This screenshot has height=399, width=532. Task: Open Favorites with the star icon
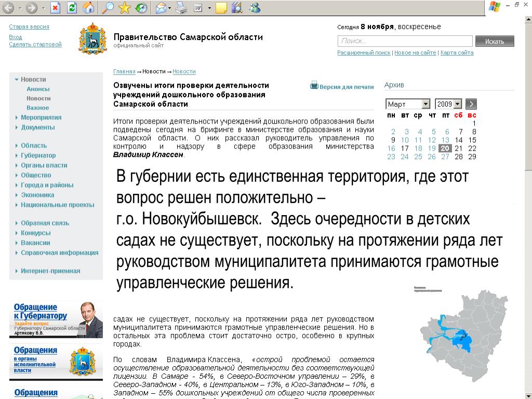point(125,7)
